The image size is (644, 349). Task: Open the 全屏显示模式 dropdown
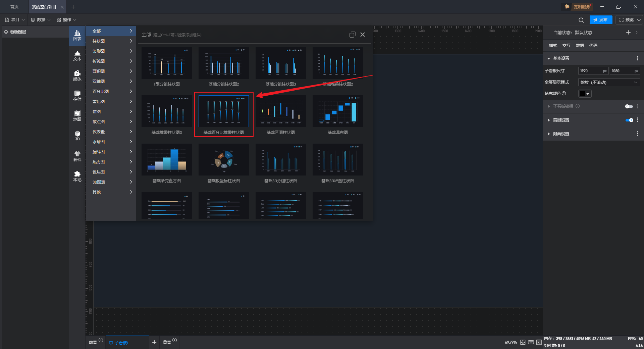pos(608,83)
